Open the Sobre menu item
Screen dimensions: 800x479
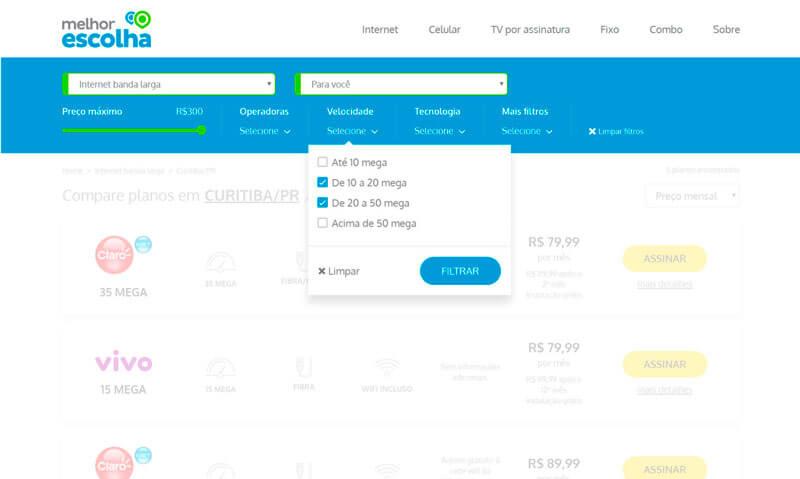(x=726, y=30)
